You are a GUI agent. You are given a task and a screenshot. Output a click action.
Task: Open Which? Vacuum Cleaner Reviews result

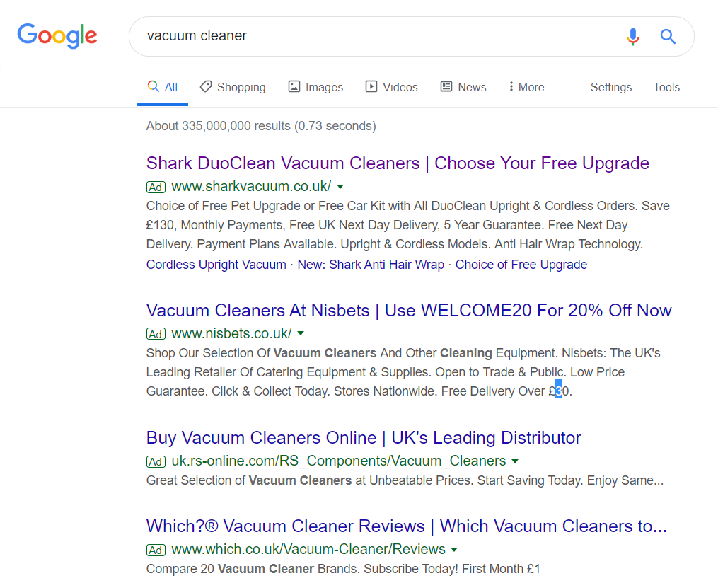(407, 526)
